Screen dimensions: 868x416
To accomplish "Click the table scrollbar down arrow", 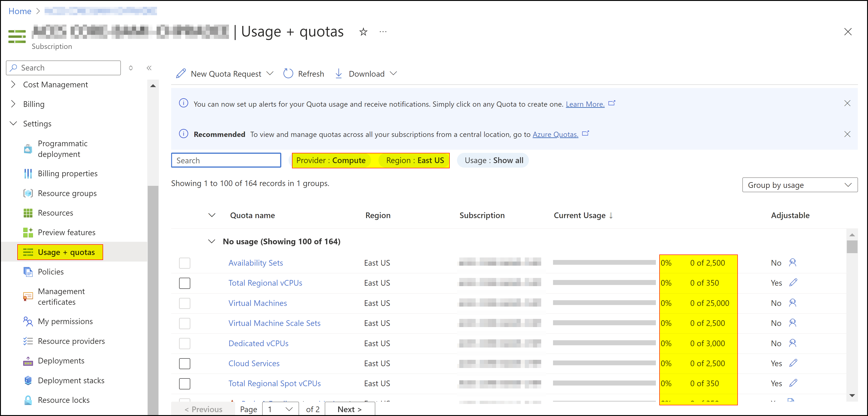I will point(852,396).
